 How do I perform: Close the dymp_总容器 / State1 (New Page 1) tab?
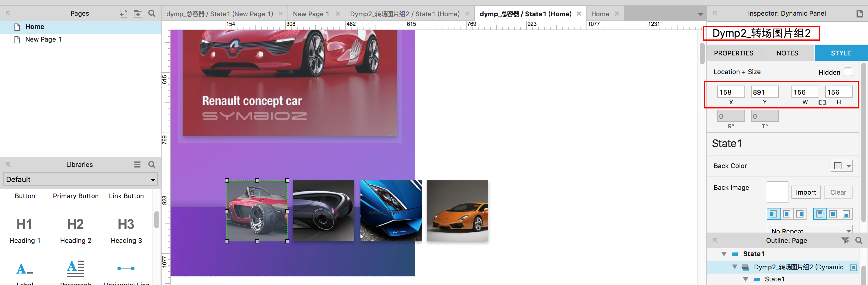click(280, 14)
